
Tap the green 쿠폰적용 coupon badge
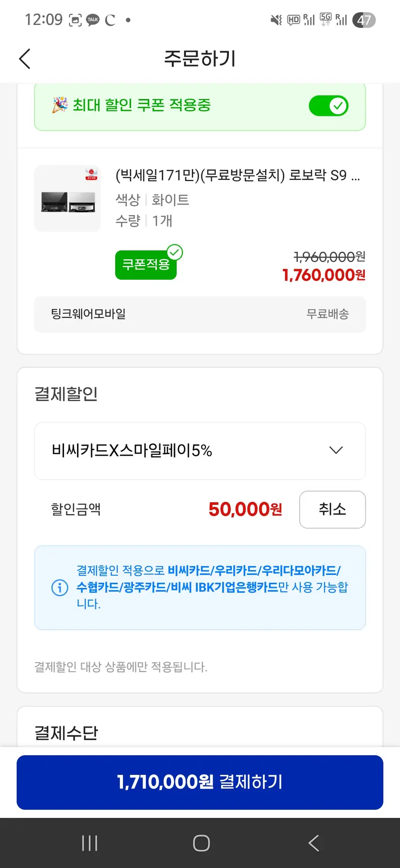point(146,265)
